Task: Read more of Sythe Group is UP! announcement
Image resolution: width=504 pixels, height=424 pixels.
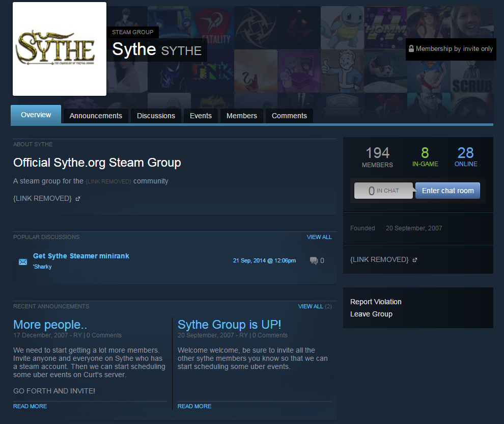Action: [x=194, y=406]
